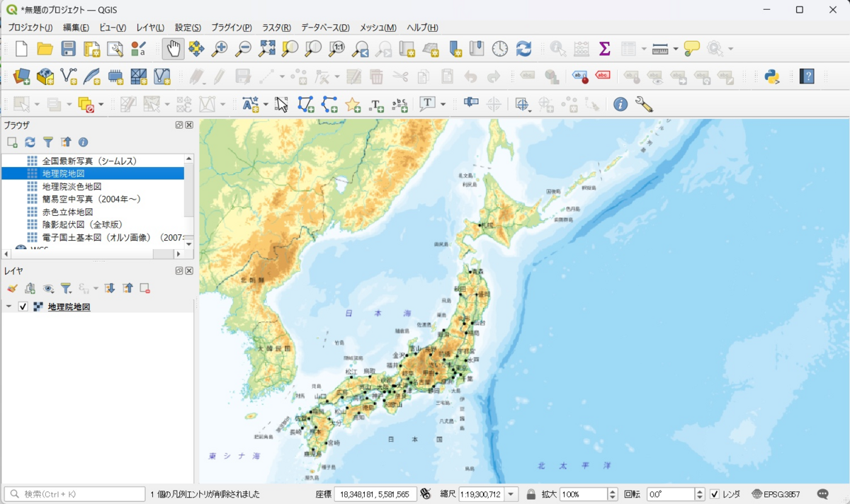Open the map tips speech bubble icon
This screenshot has width=850, height=504.
pos(692,49)
